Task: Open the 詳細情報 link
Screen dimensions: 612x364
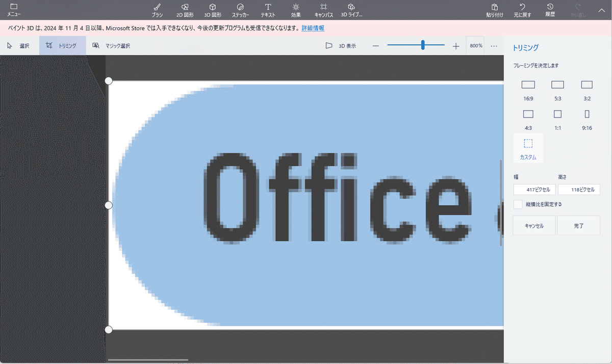Action: pyautogui.click(x=313, y=28)
